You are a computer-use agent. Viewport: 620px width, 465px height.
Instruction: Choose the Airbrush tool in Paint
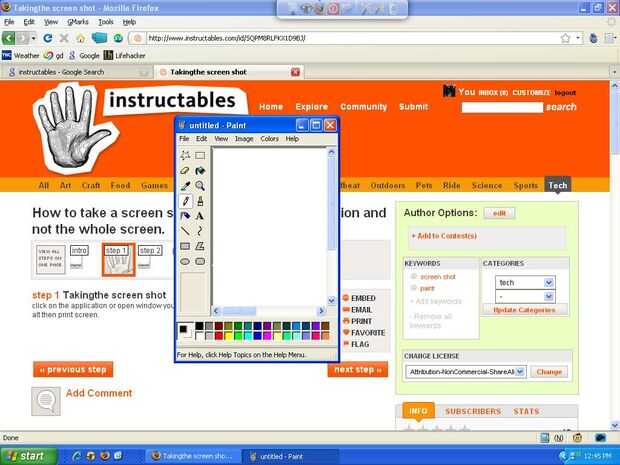click(x=185, y=216)
